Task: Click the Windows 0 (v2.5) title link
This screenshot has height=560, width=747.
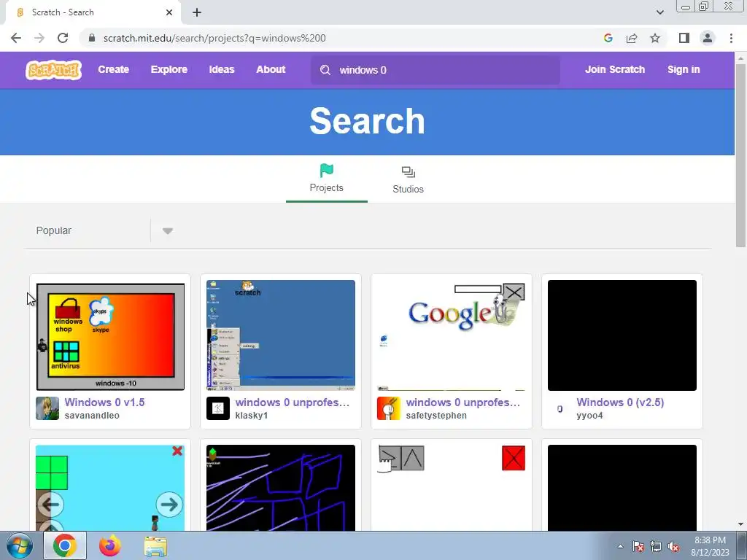Action: coord(620,402)
